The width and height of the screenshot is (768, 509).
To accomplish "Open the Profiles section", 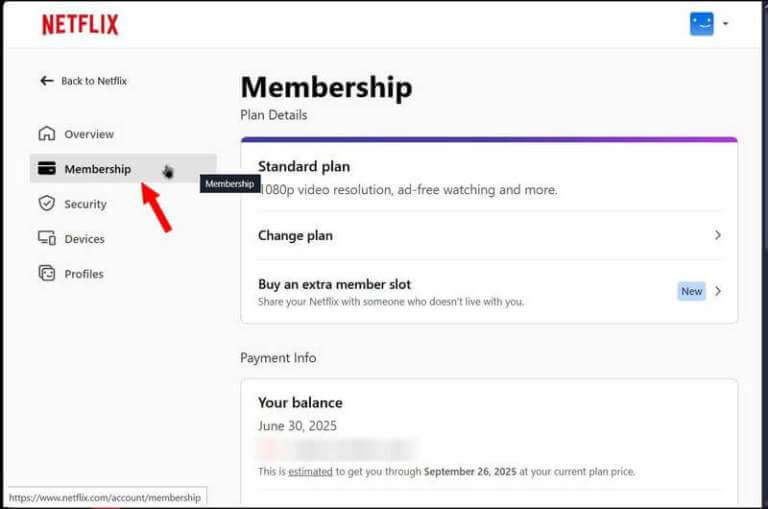I will click(x=84, y=274).
